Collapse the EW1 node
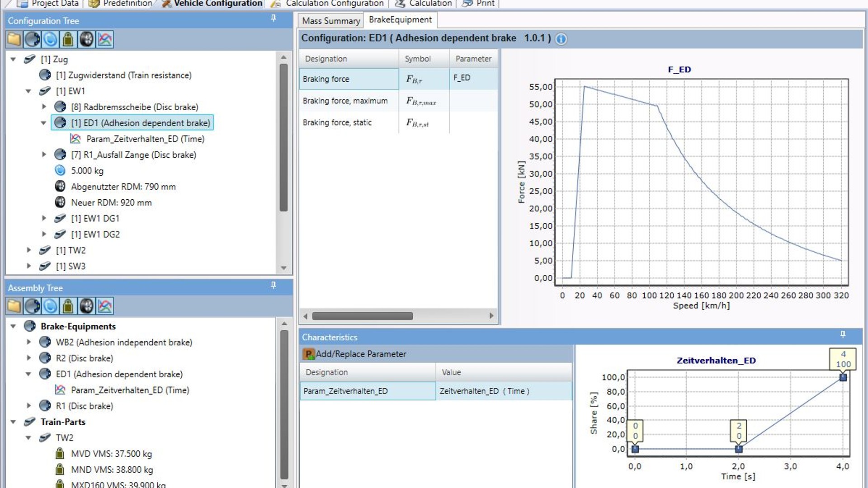This screenshot has height=488, width=868. pyautogui.click(x=28, y=91)
